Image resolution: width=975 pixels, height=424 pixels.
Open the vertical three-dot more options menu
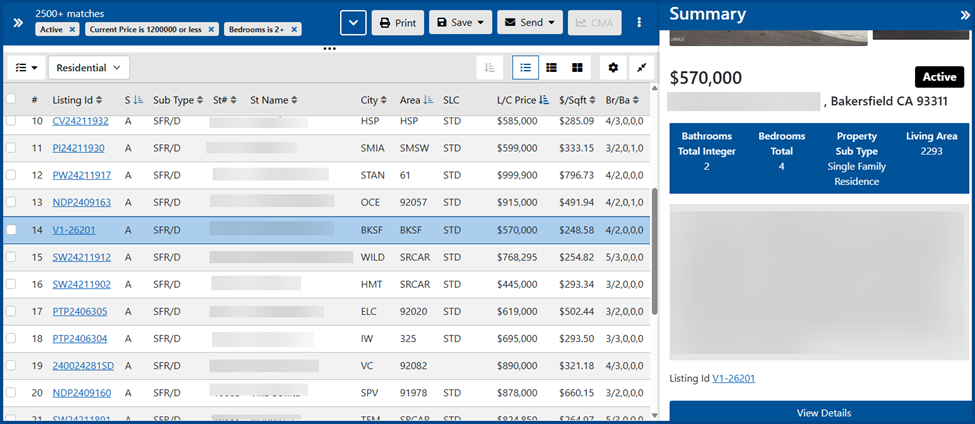coord(639,22)
